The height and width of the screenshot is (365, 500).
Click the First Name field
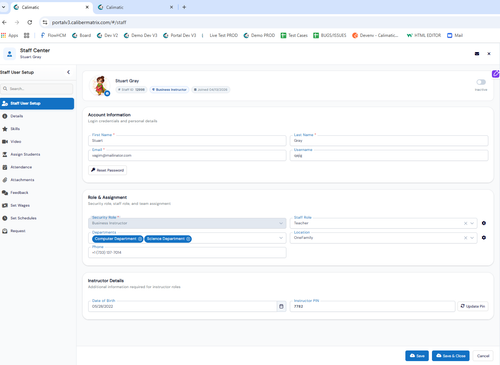[187, 140]
